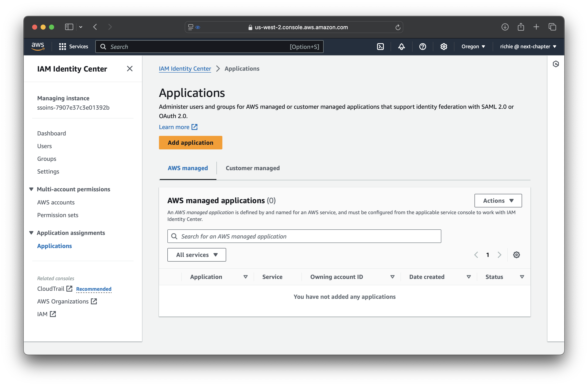Viewport: 588px width, 386px height.
Task: Open Safari sidebar options chevron
Action: [x=81, y=27]
